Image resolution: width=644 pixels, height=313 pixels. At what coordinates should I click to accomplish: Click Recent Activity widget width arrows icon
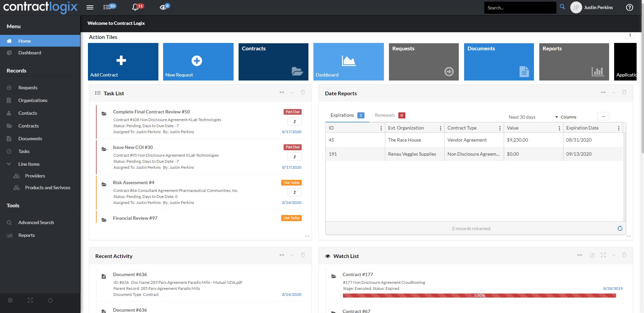click(282, 255)
